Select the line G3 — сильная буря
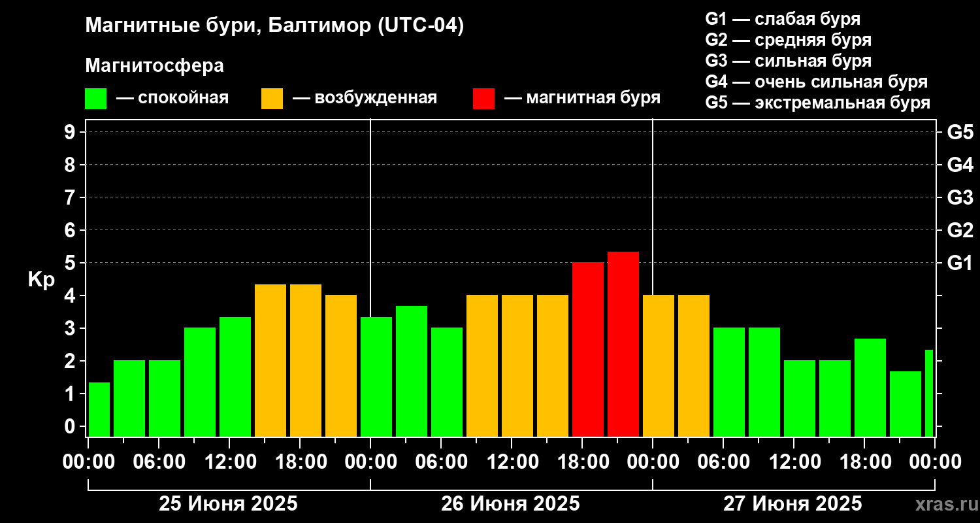 [788, 61]
